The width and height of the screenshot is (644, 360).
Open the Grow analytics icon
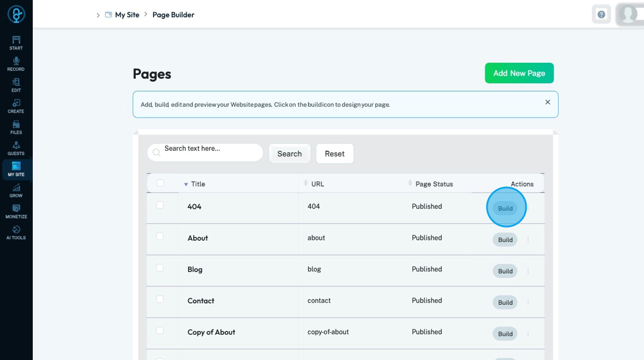16,190
